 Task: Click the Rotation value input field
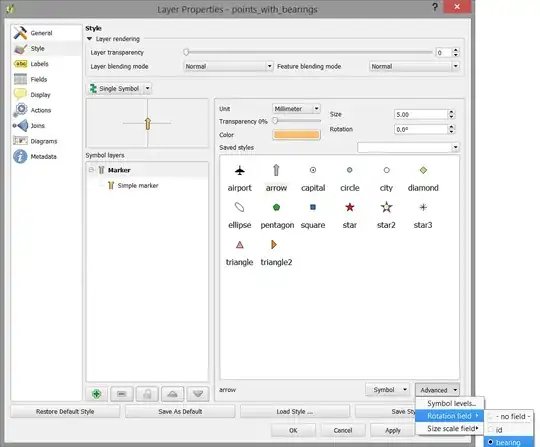pos(420,129)
